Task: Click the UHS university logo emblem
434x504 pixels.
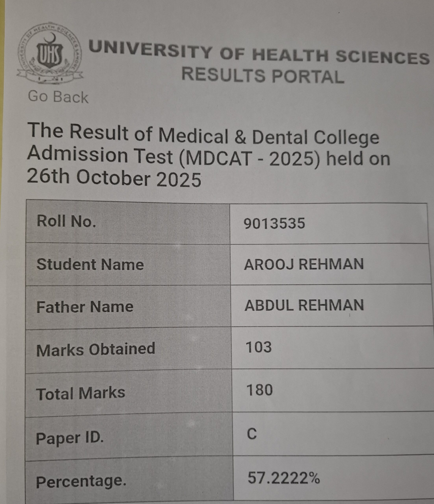Action: tap(50, 54)
